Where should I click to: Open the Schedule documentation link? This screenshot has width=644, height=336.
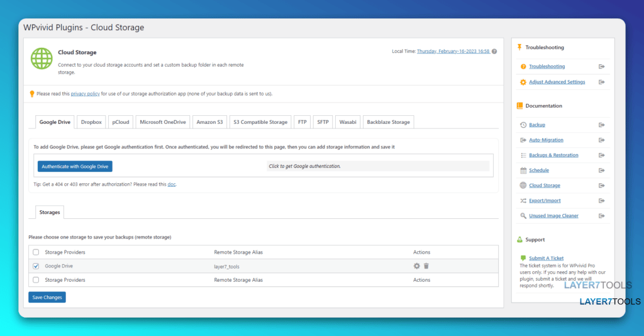(539, 171)
